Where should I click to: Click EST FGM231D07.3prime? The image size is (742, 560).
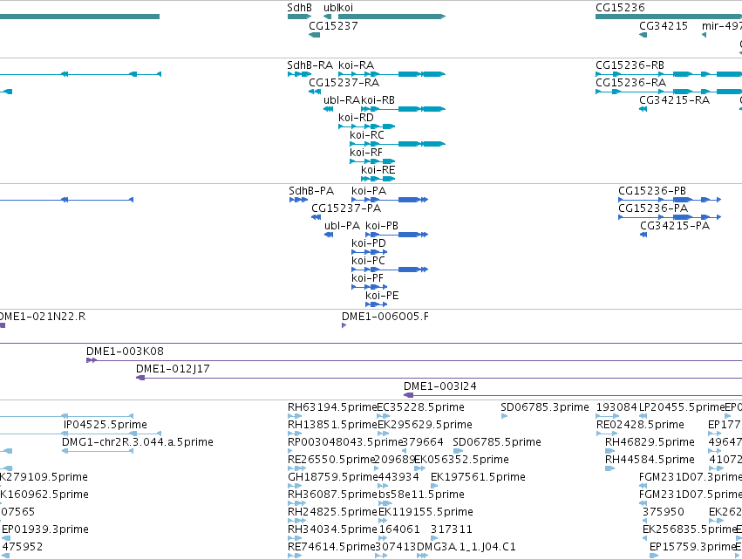691,477
